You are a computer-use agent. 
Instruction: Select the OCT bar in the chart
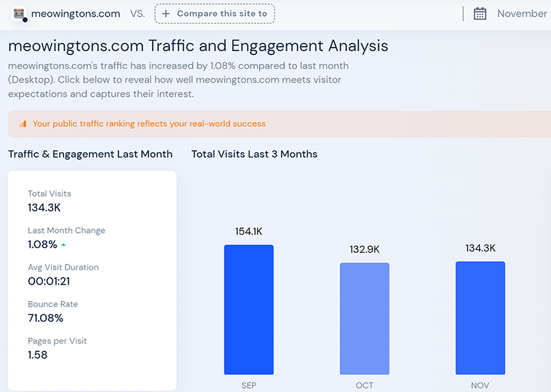364,318
